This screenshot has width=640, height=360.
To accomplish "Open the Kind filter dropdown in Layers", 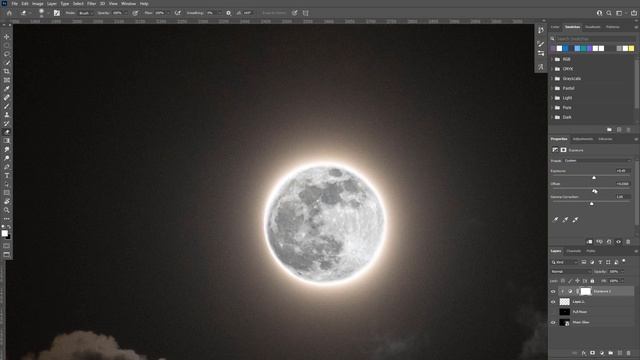I will pos(564,262).
